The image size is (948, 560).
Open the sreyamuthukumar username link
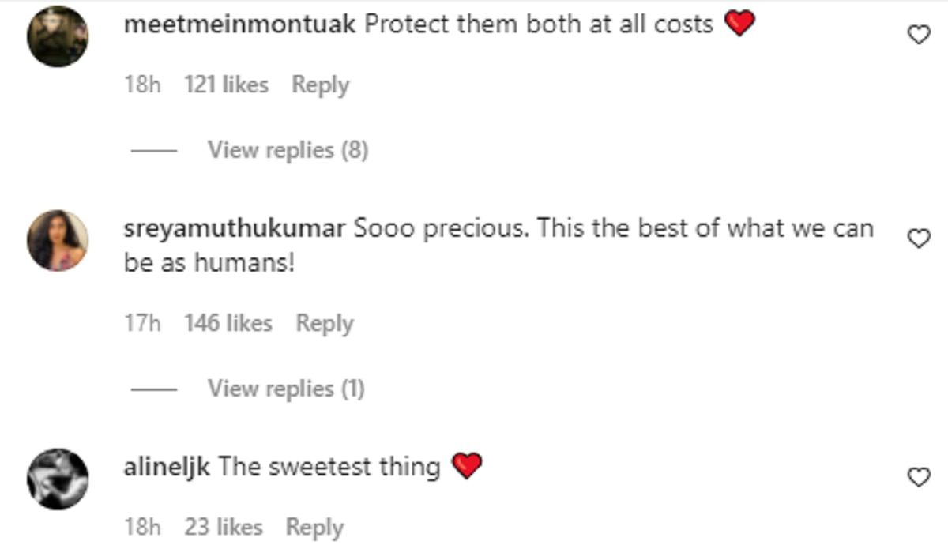click(x=235, y=229)
